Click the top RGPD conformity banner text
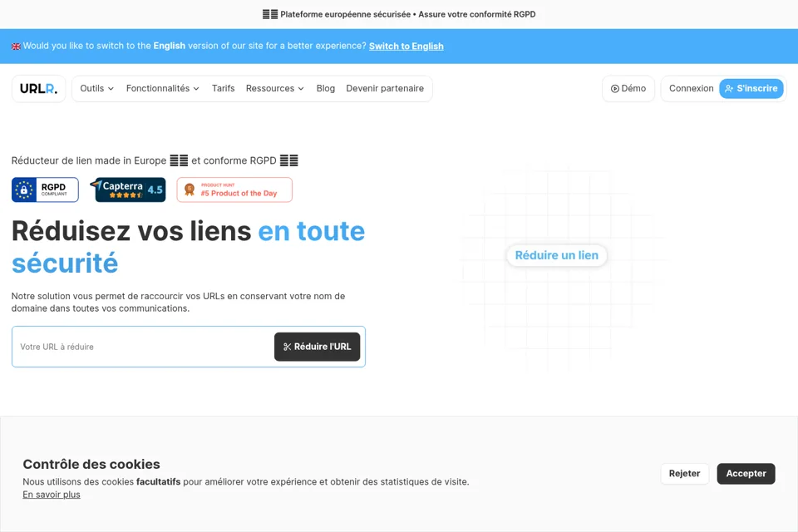This screenshot has height=532, width=798. 399,14
